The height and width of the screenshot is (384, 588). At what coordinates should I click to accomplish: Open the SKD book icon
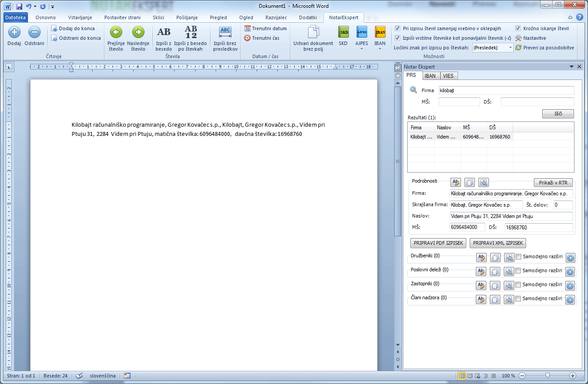click(343, 32)
